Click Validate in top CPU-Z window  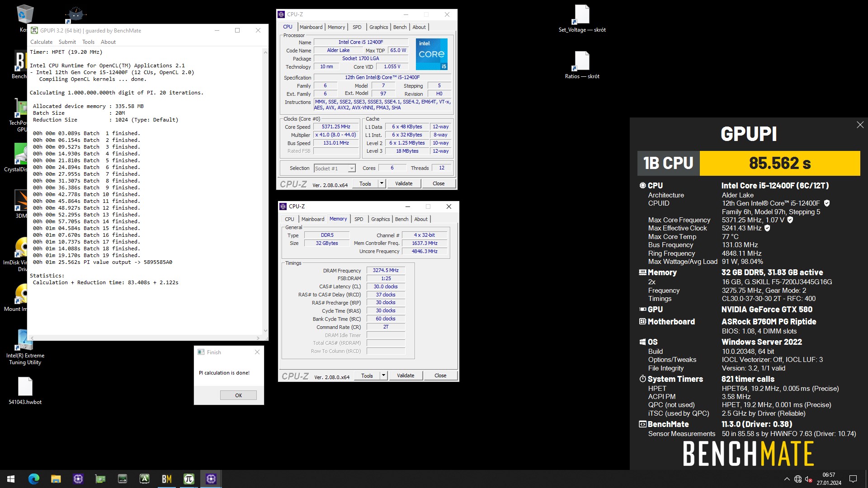[x=404, y=183]
